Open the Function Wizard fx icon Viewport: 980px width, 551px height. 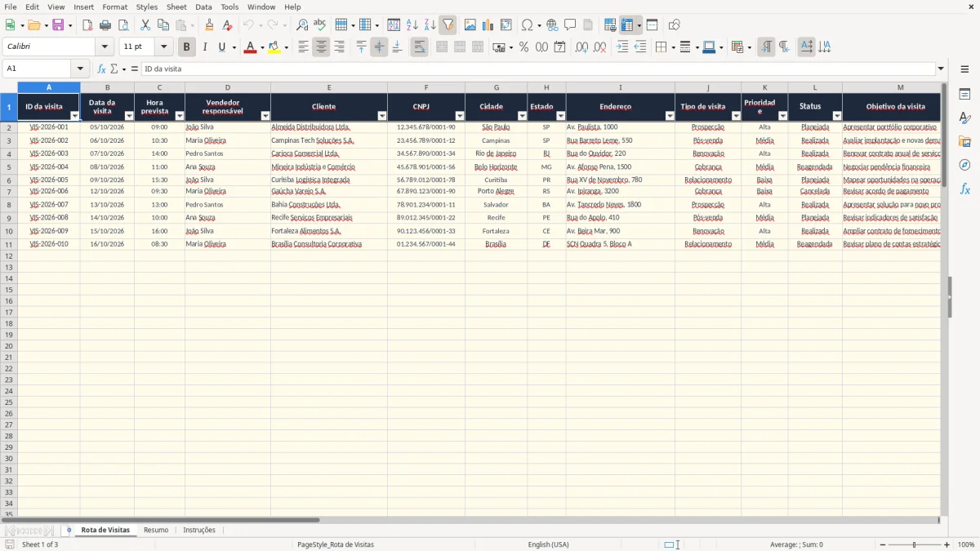pos(101,69)
